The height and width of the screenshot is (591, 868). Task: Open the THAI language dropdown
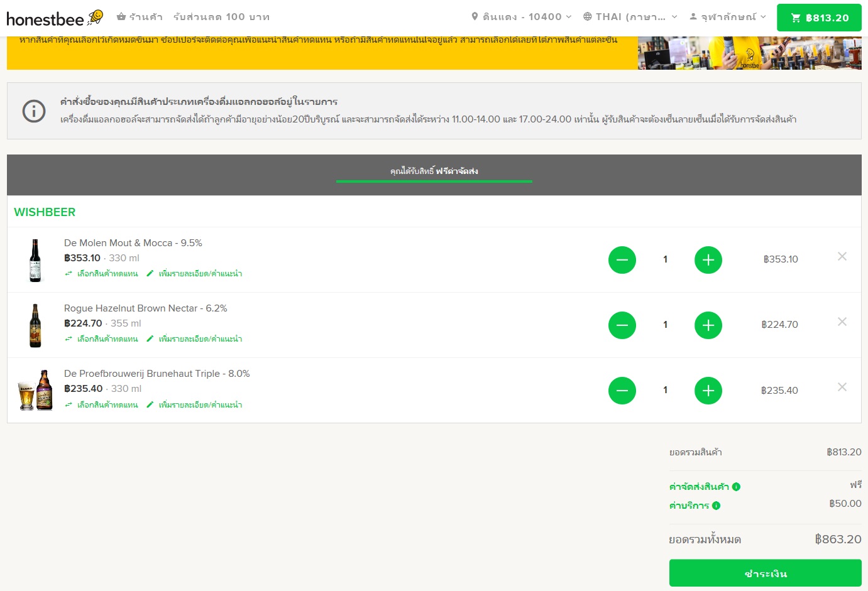click(630, 17)
